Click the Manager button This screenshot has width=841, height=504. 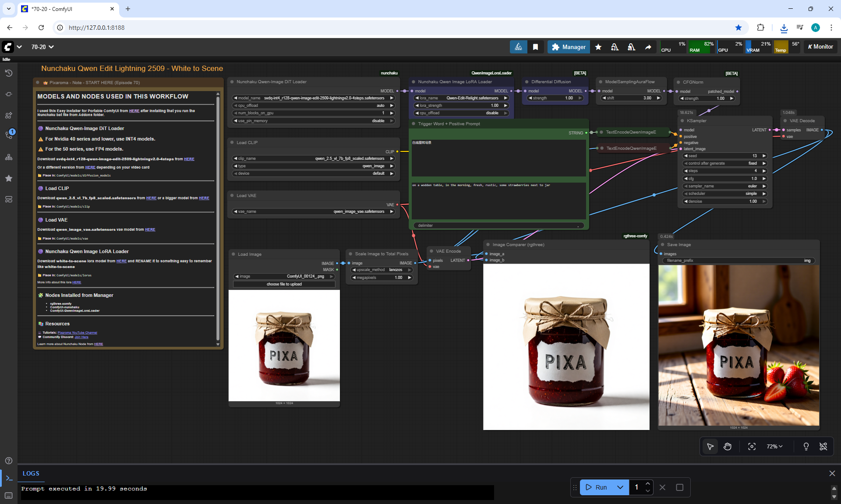(x=569, y=47)
